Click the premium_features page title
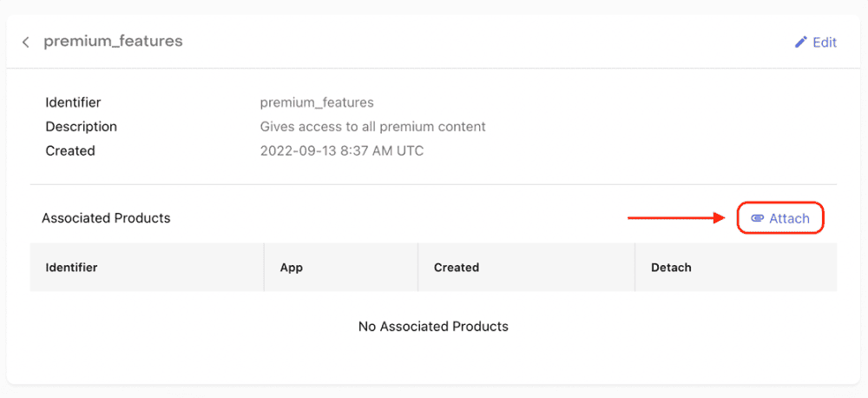 (113, 41)
